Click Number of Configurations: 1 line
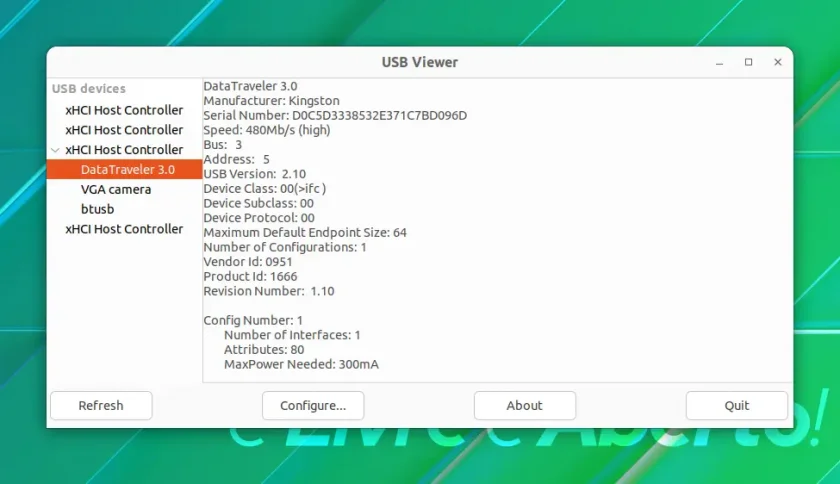Screen dimensions: 840x484 coord(285,247)
